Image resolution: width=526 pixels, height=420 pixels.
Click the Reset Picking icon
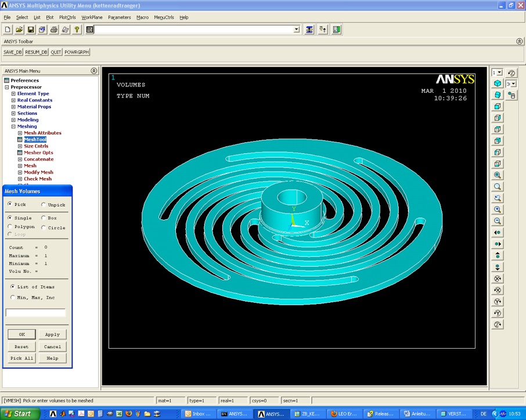pyautogui.click(x=323, y=30)
